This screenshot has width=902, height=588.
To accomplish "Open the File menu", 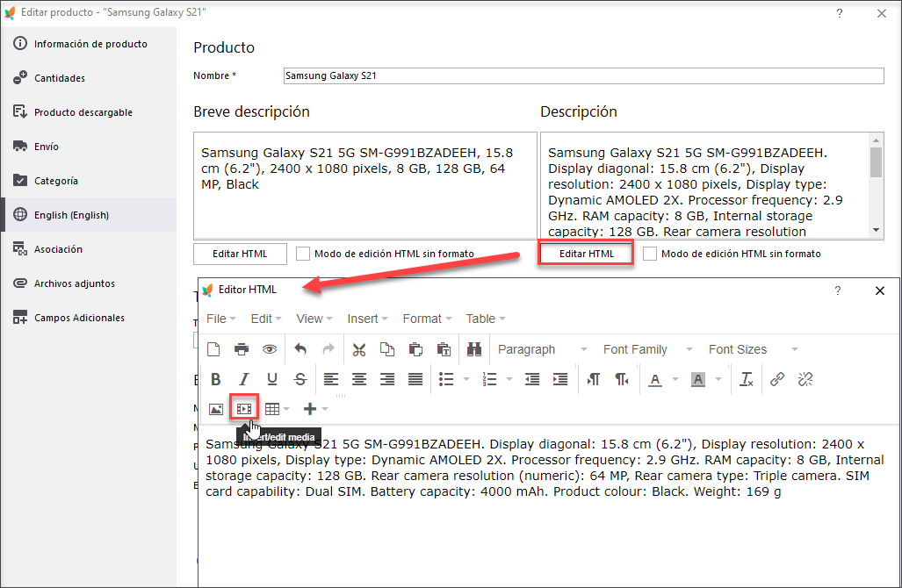I will click(x=221, y=319).
